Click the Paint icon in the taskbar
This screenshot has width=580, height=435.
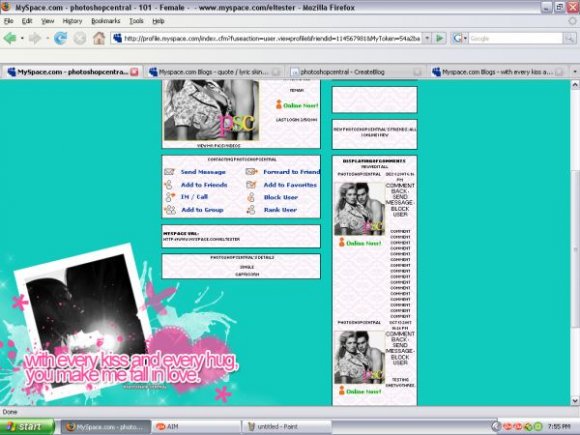pyautogui.click(x=252, y=427)
